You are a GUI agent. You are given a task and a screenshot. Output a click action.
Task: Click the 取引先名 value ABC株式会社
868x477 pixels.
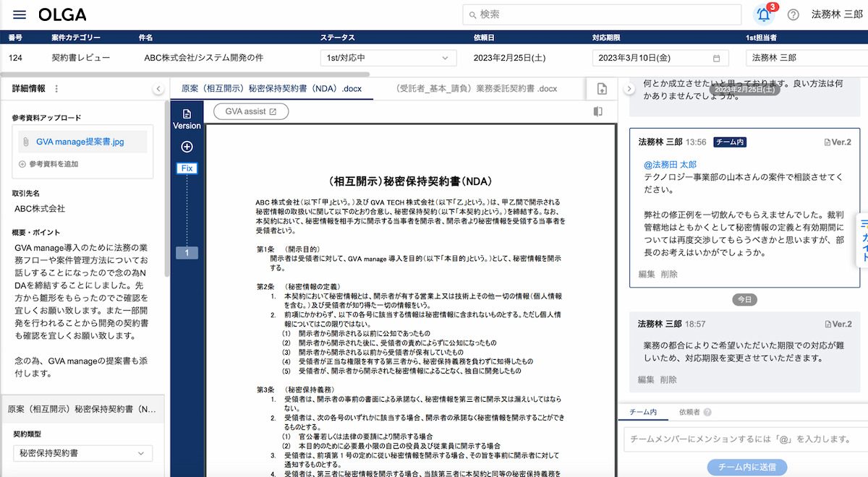(40, 209)
